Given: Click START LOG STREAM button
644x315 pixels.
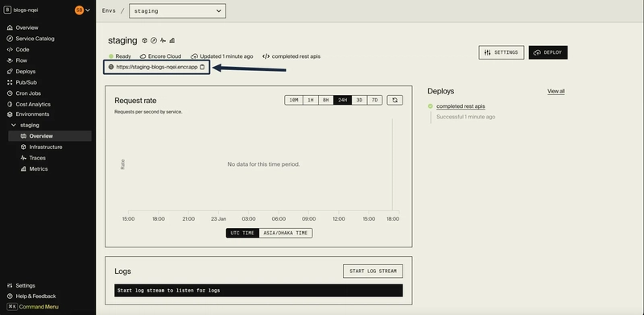Looking at the screenshot, I should pos(373,271).
